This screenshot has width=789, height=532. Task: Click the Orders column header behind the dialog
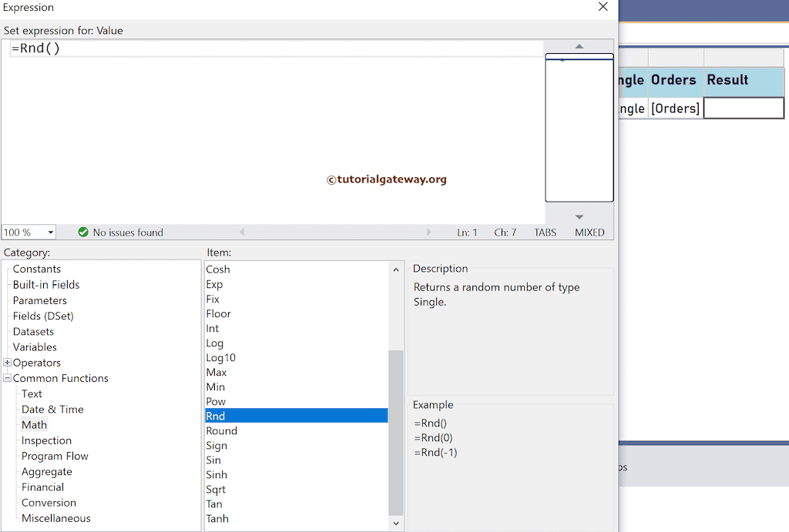point(674,79)
